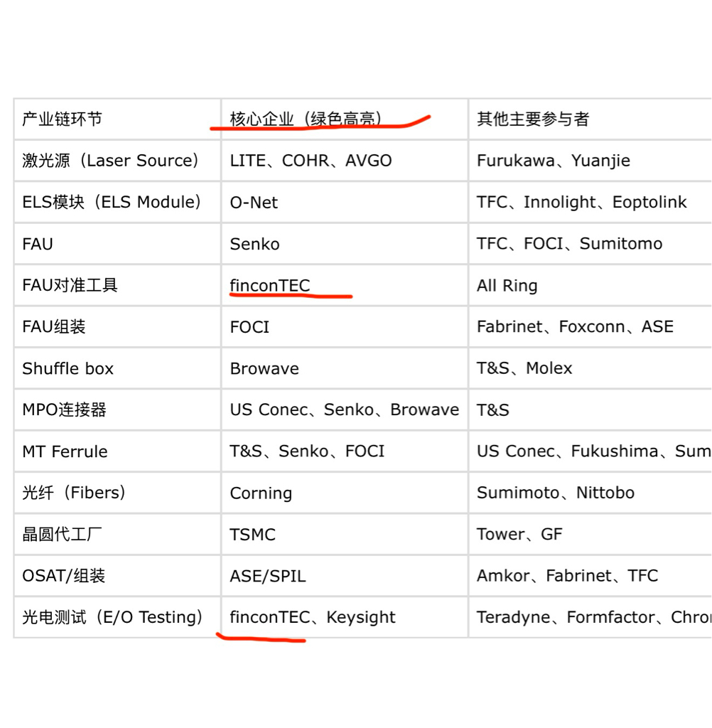Select the cell '激光源（Laser Source）'
The image size is (712, 728).
click(x=117, y=160)
